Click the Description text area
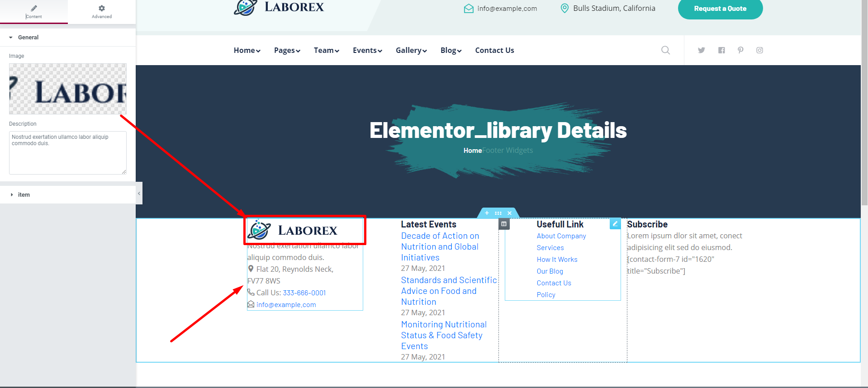The width and height of the screenshot is (868, 388). coord(68,153)
